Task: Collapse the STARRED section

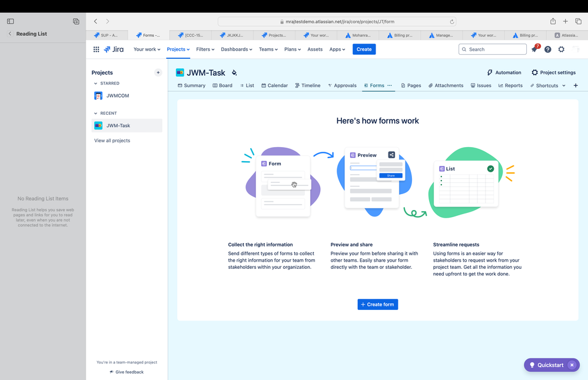Action: [x=95, y=83]
